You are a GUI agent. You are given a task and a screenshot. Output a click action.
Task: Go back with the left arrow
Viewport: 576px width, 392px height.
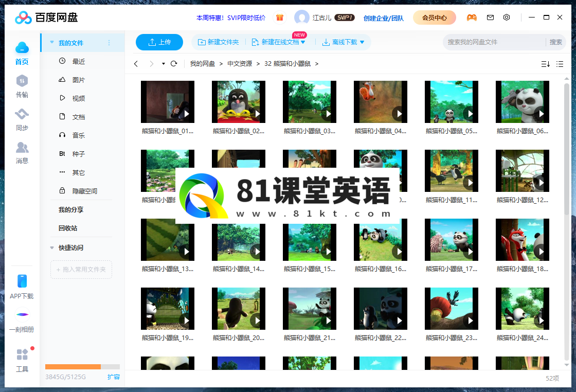136,64
